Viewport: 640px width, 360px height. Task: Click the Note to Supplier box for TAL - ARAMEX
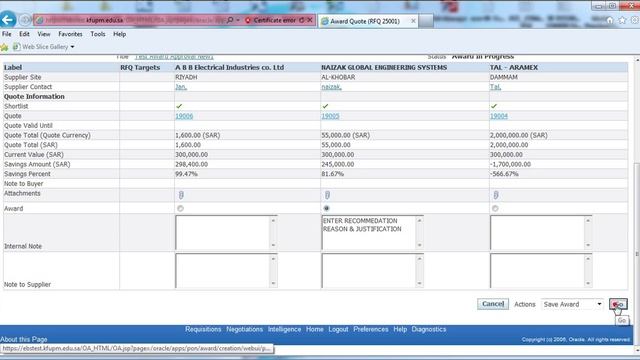(541, 271)
